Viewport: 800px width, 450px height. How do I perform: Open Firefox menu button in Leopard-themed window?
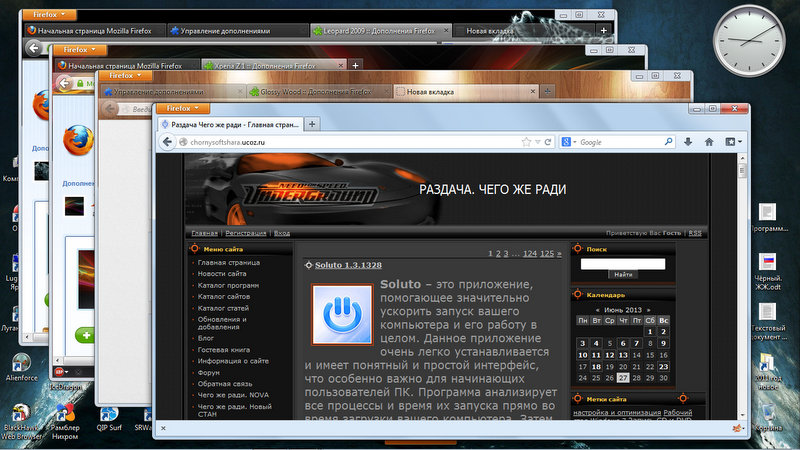point(49,14)
